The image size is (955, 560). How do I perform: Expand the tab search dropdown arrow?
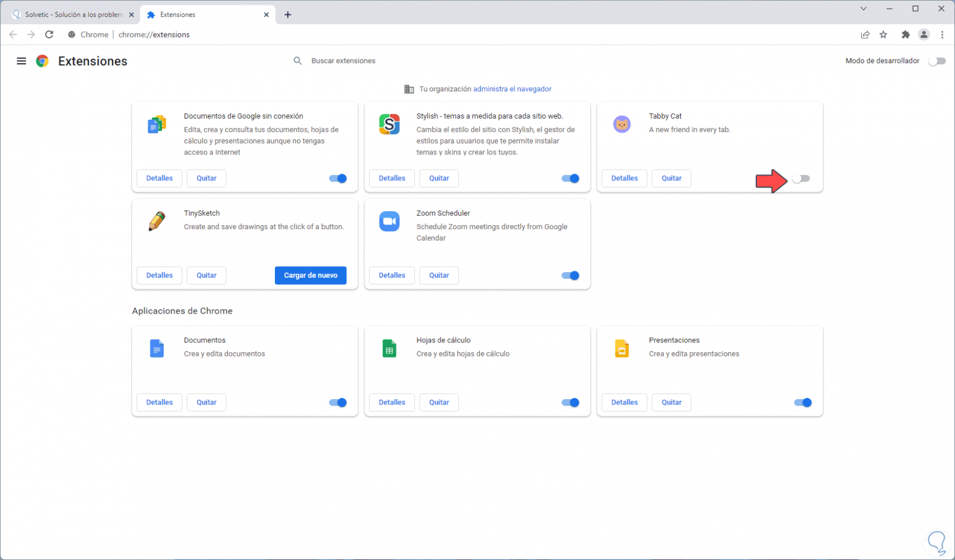coord(863,9)
